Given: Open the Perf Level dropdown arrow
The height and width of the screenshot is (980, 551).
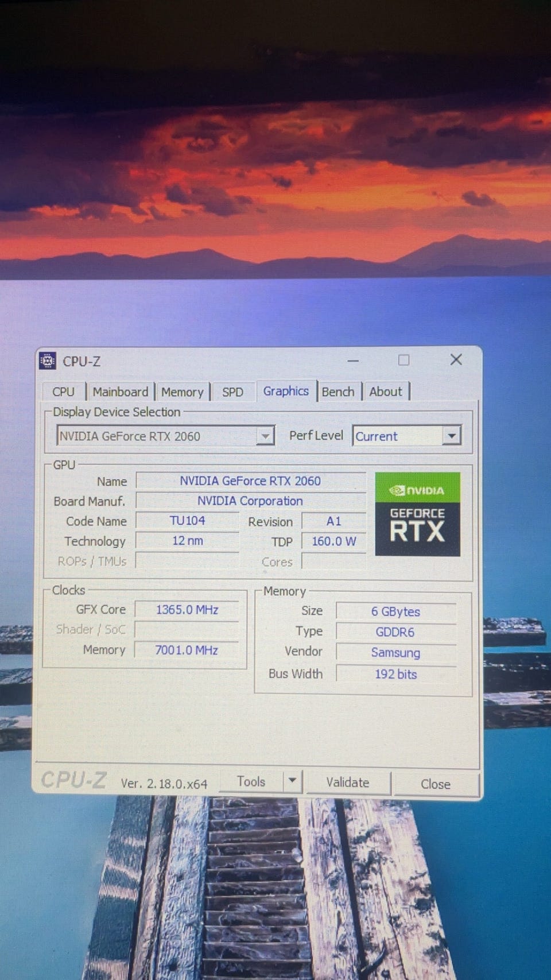Looking at the screenshot, I should pyautogui.click(x=452, y=436).
